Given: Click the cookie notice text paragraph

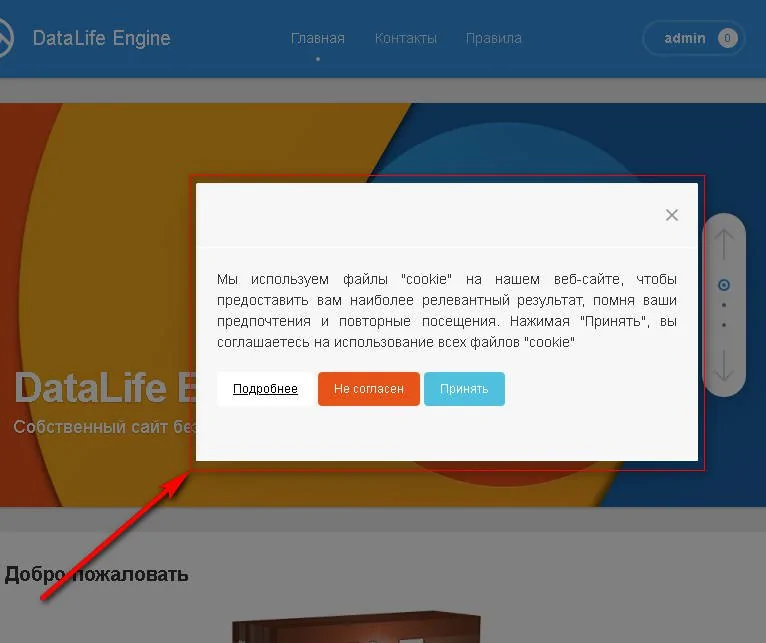Looking at the screenshot, I should coord(447,311).
